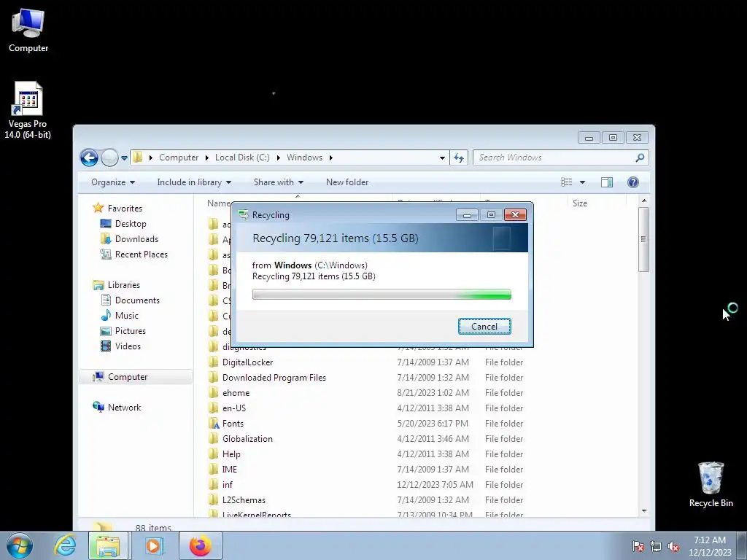
Task: Select Vegas Pro 14.0 desktop shortcut
Action: click(x=28, y=110)
